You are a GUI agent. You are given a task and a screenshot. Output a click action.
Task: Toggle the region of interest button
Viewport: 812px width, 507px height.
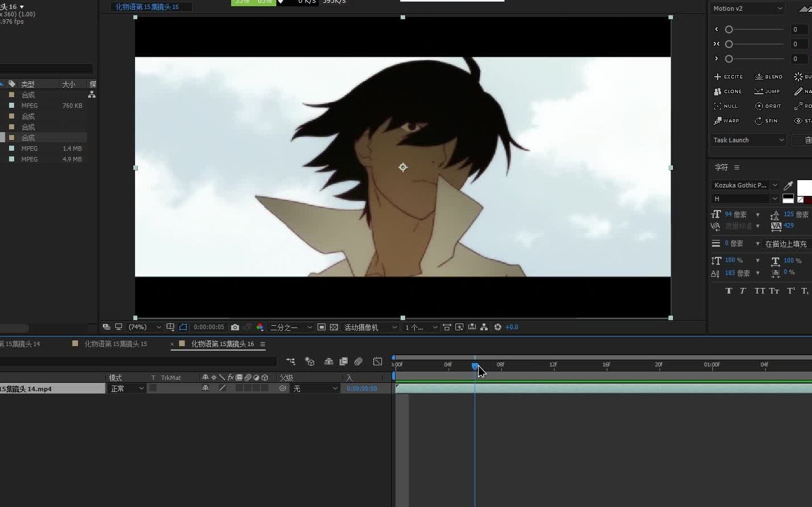[322, 327]
